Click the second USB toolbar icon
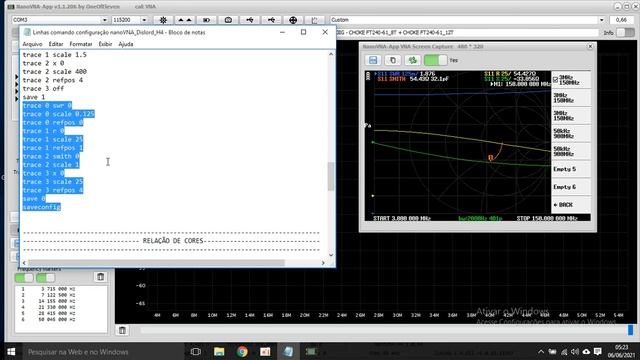The height and width of the screenshot is (360, 640). click(271, 20)
